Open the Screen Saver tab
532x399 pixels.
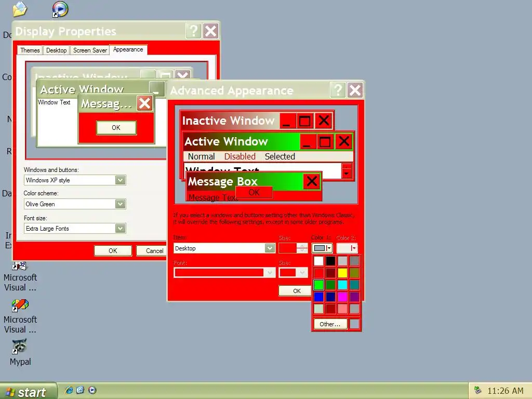pyautogui.click(x=90, y=50)
